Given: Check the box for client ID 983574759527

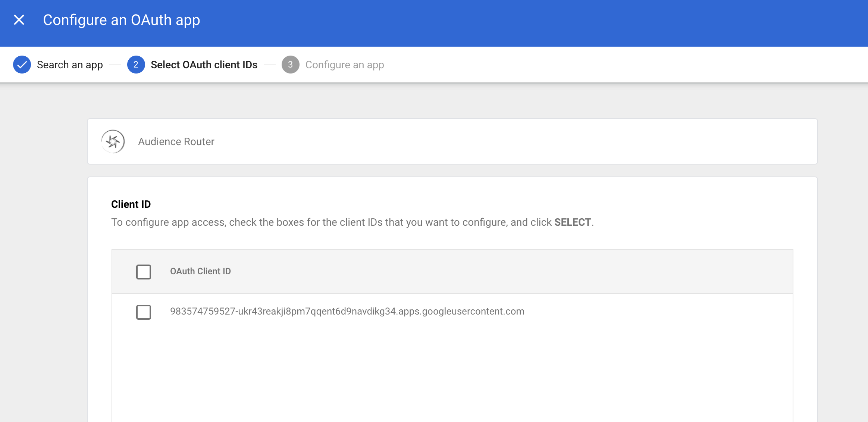Looking at the screenshot, I should 144,312.
